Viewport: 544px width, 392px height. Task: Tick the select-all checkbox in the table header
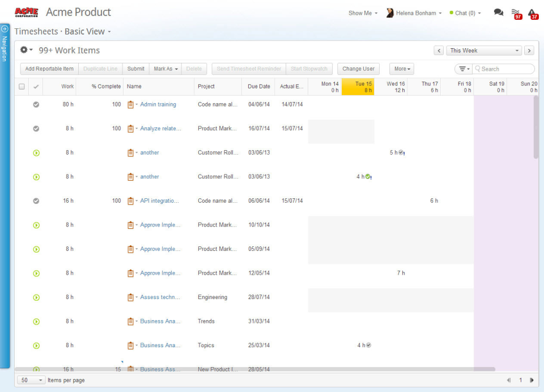(22, 87)
